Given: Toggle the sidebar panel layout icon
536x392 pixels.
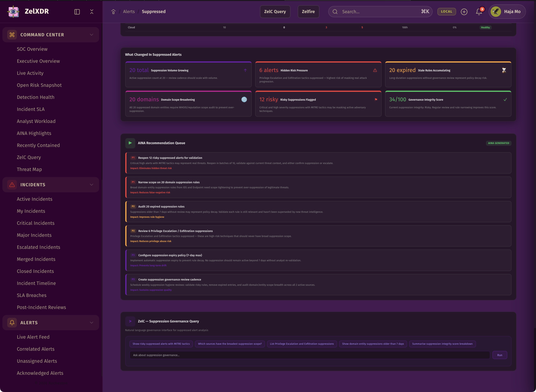Looking at the screenshot, I should tap(77, 12).
